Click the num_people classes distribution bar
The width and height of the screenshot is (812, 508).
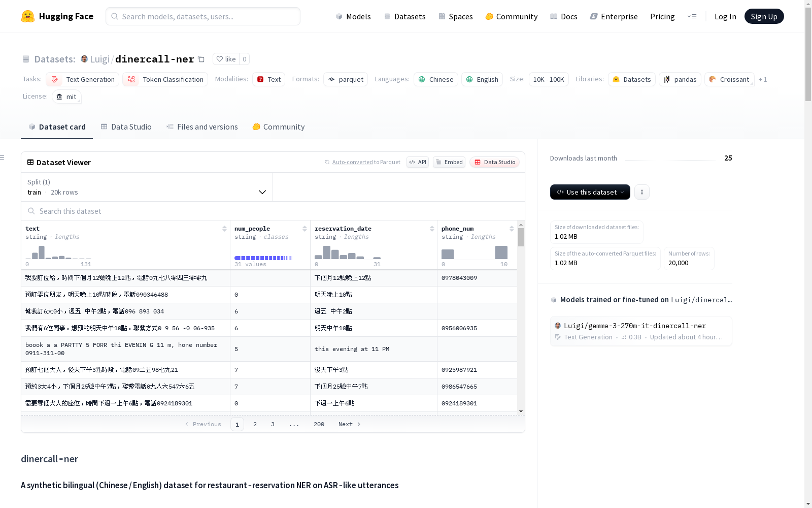tap(263, 258)
